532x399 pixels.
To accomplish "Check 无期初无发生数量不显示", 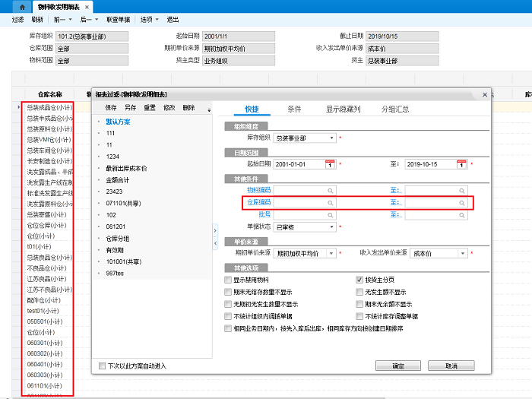I will (x=228, y=304).
